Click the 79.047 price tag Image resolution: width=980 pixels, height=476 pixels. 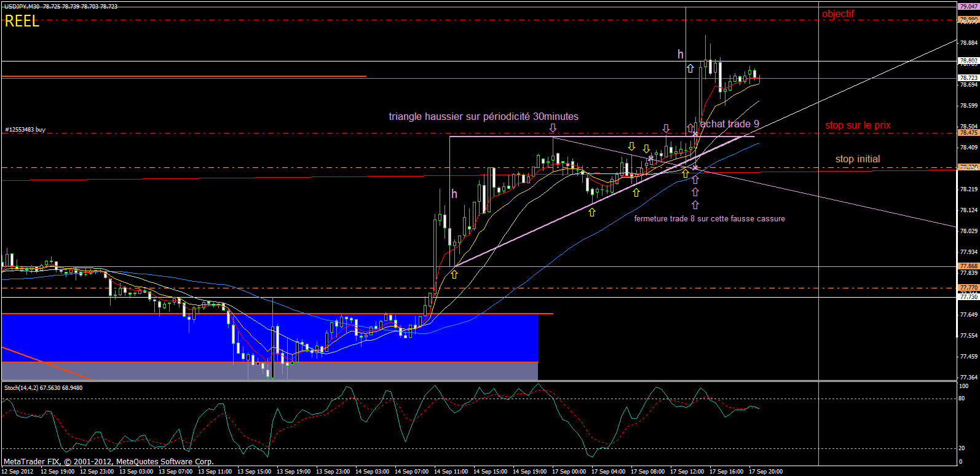click(x=968, y=6)
